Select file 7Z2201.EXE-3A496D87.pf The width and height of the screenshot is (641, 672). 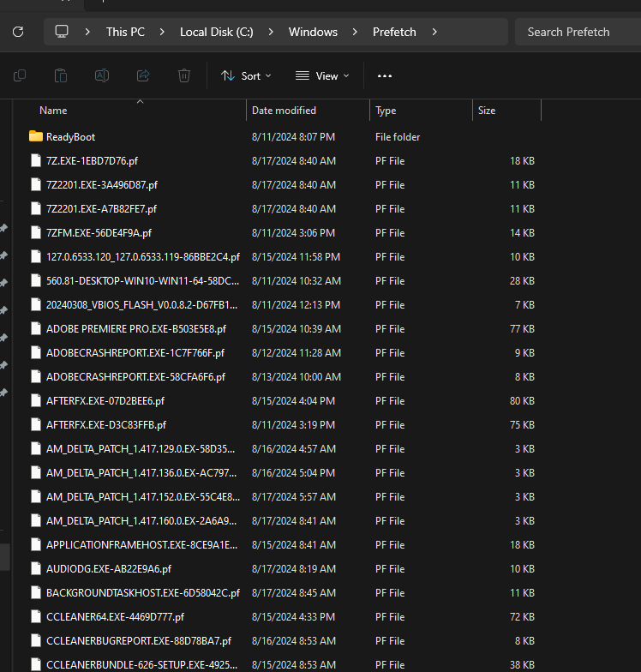pos(102,185)
